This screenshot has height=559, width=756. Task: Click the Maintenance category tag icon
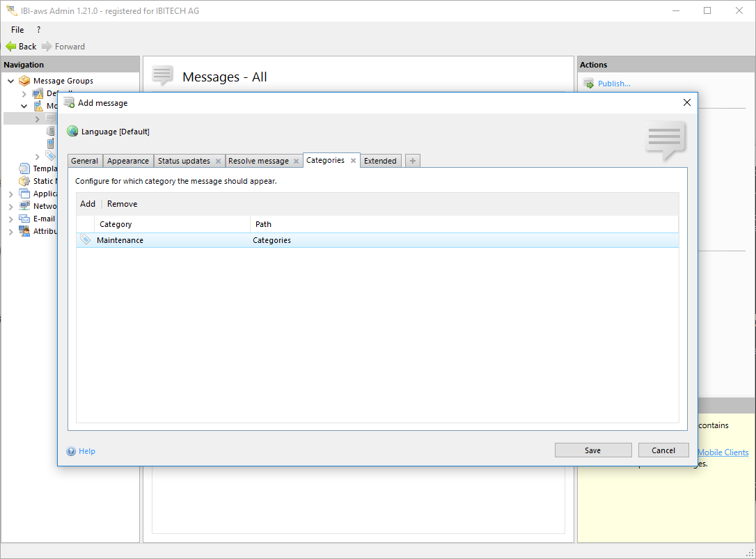click(86, 240)
